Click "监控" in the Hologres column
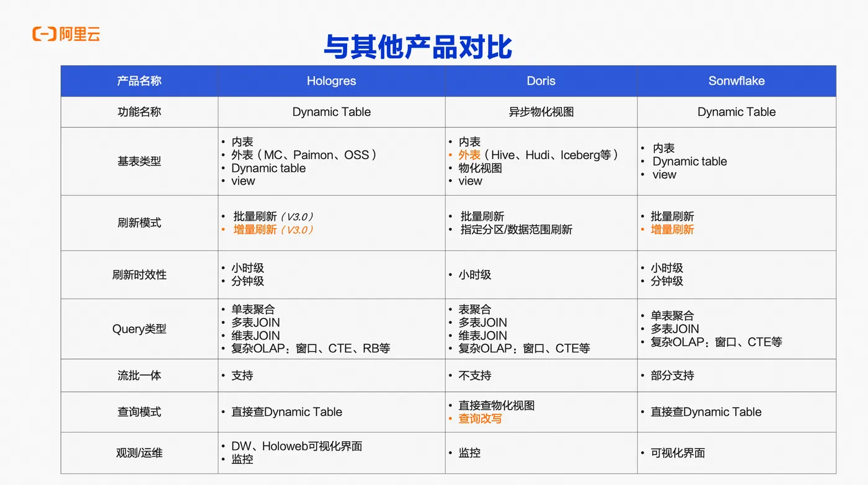 click(242, 460)
